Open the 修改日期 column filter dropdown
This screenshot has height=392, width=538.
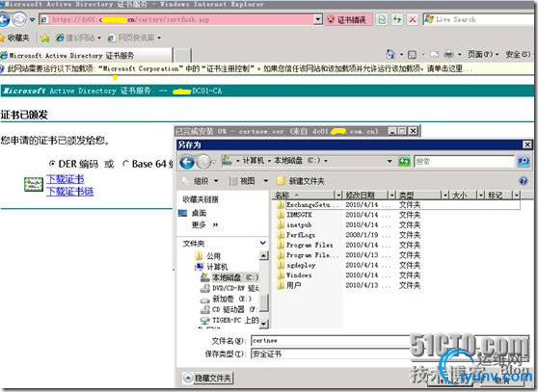point(392,196)
